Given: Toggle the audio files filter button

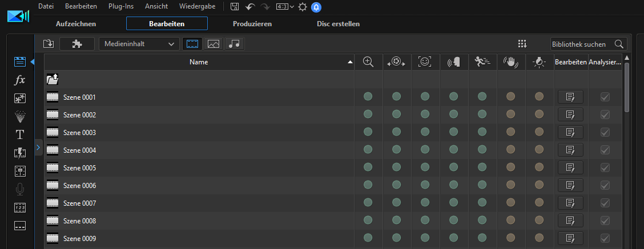Looking at the screenshot, I should click(x=234, y=44).
